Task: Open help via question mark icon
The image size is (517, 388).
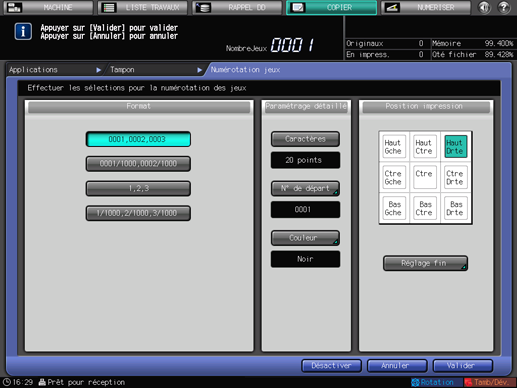Action: coord(504,7)
